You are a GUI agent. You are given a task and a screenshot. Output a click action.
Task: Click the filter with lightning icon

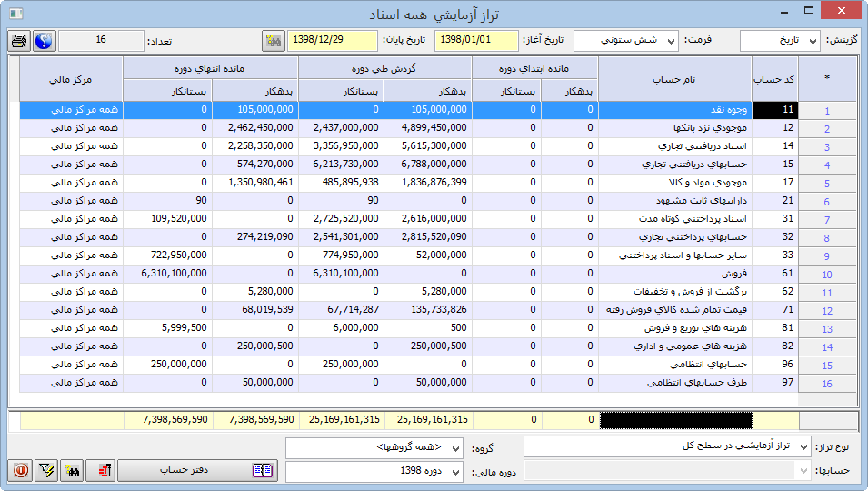45,471
